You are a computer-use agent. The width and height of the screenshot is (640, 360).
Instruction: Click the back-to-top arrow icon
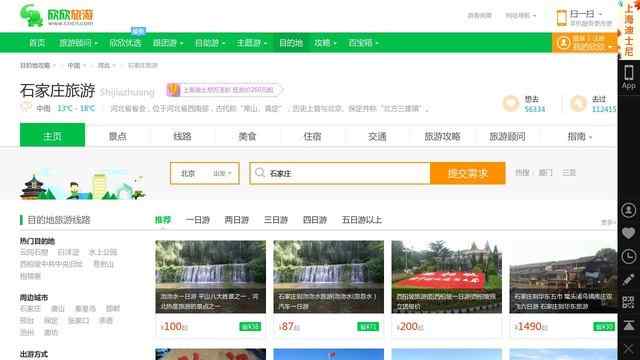(629, 325)
